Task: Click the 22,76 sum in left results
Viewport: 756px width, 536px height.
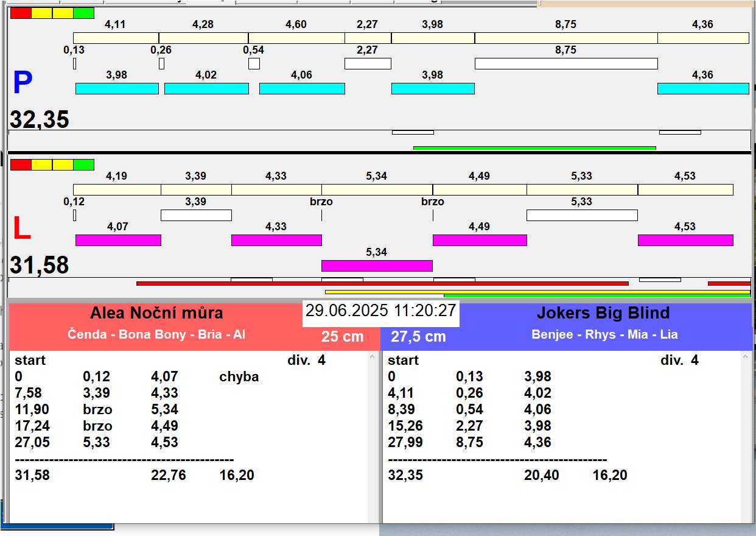Action: tap(169, 476)
